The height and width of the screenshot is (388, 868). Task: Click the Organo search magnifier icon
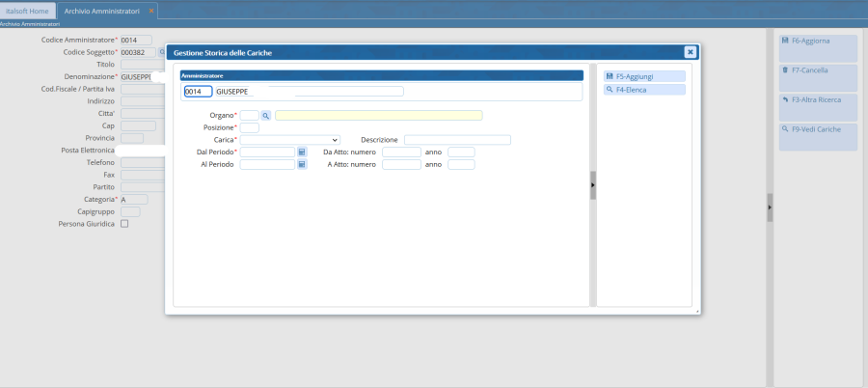coord(266,115)
